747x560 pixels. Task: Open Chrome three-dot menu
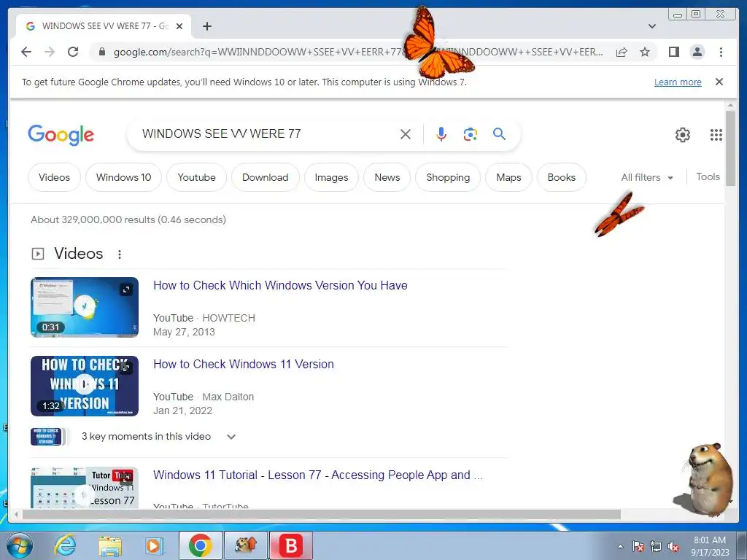coord(721,52)
